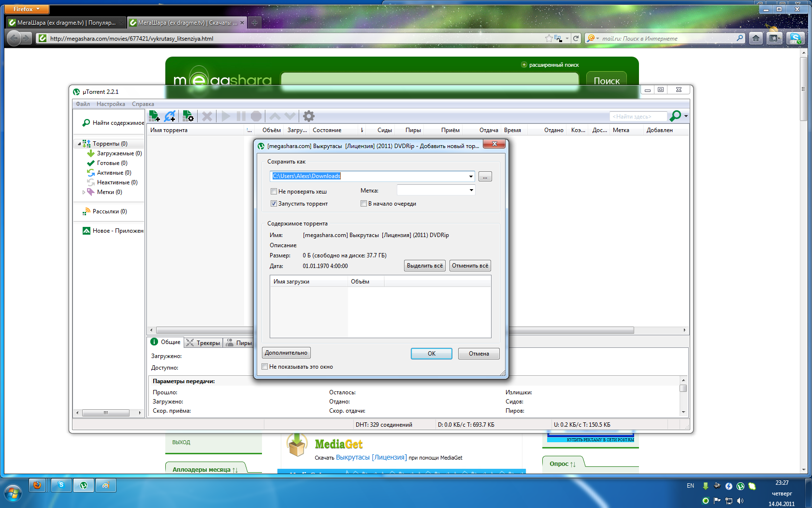Click 'Найти содержимое' in uTorrent sidebar

114,123
